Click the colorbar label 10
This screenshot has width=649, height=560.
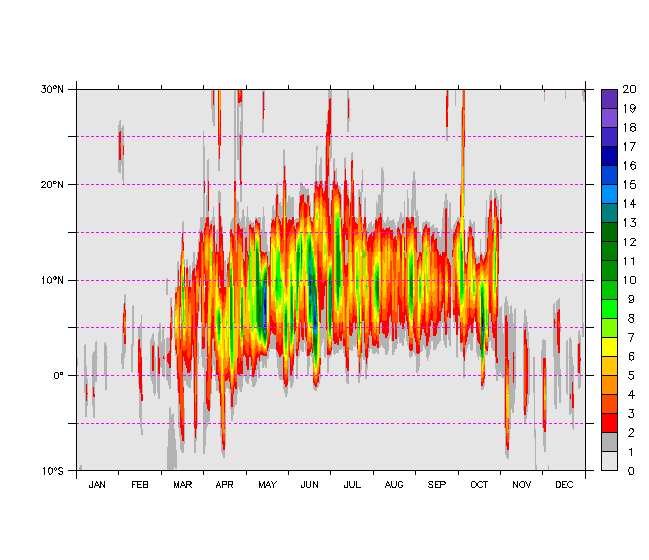[630, 280]
